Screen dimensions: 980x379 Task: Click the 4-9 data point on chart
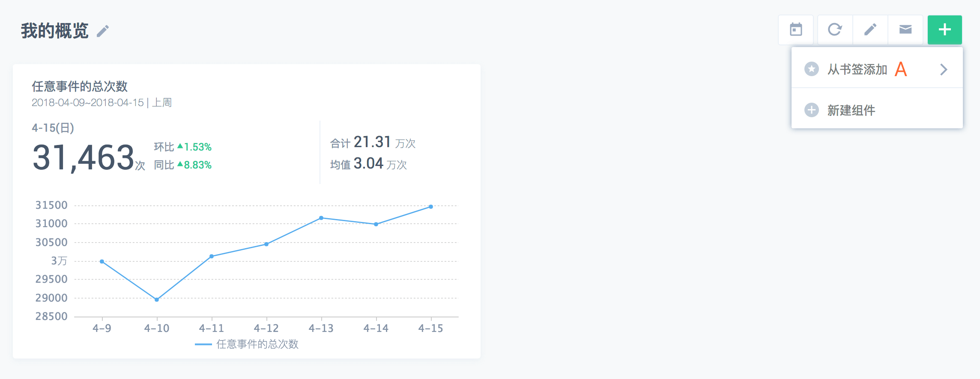pos(102,261)
